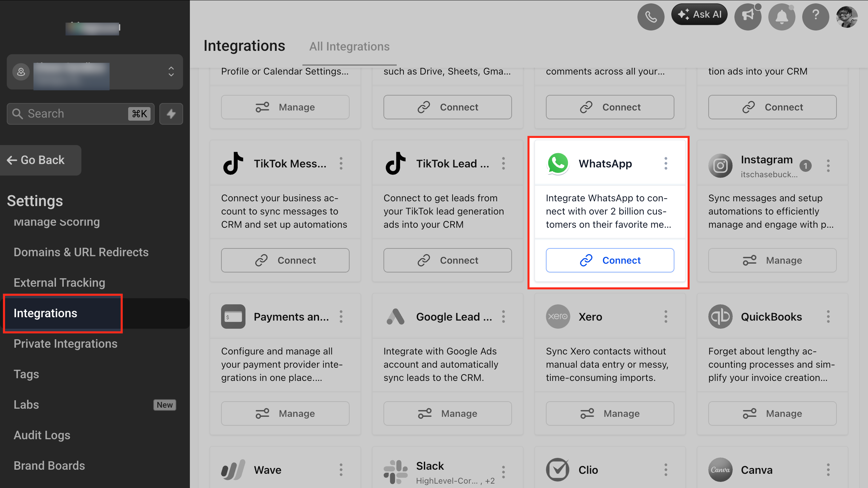The width and height of the screenshot is (868, 488).
Task: Click the Xero logo icon
Action: [558, 317]
